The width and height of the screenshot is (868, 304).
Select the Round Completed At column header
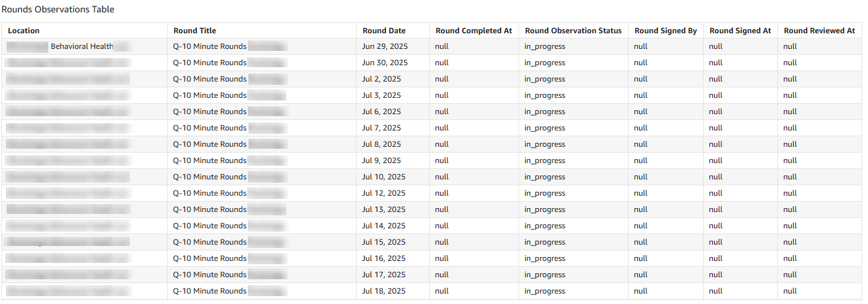473,31
